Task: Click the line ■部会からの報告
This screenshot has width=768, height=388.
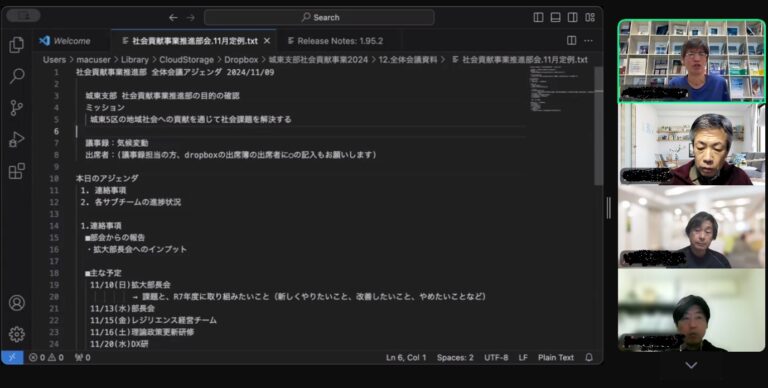Action: click(x=115, y=238)
